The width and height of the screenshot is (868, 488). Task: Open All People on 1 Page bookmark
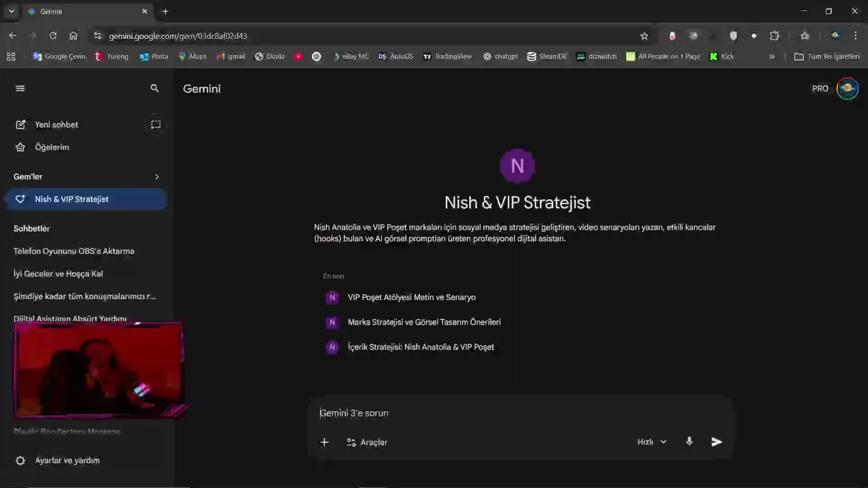pos(663,57)
